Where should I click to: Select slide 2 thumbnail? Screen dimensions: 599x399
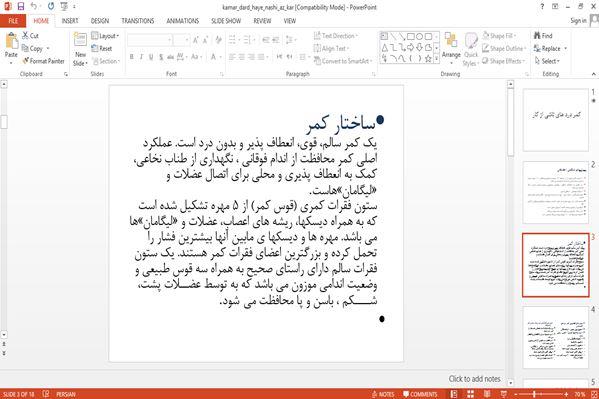555,193
